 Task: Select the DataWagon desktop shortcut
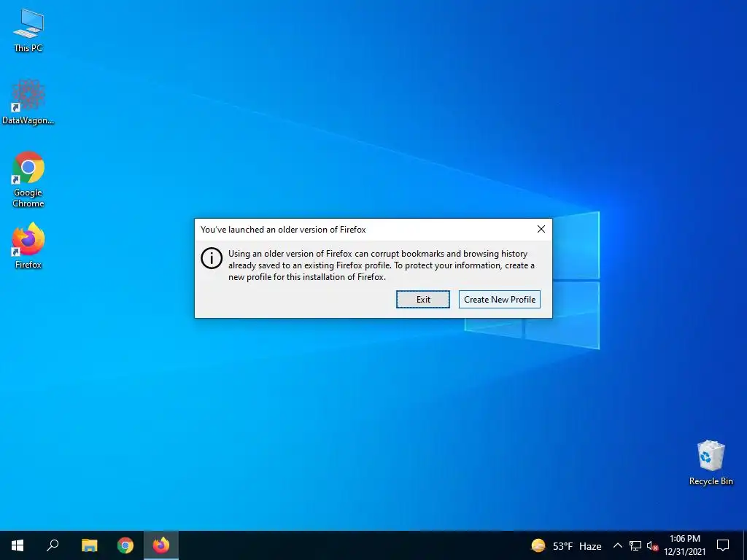coord(28,102)
